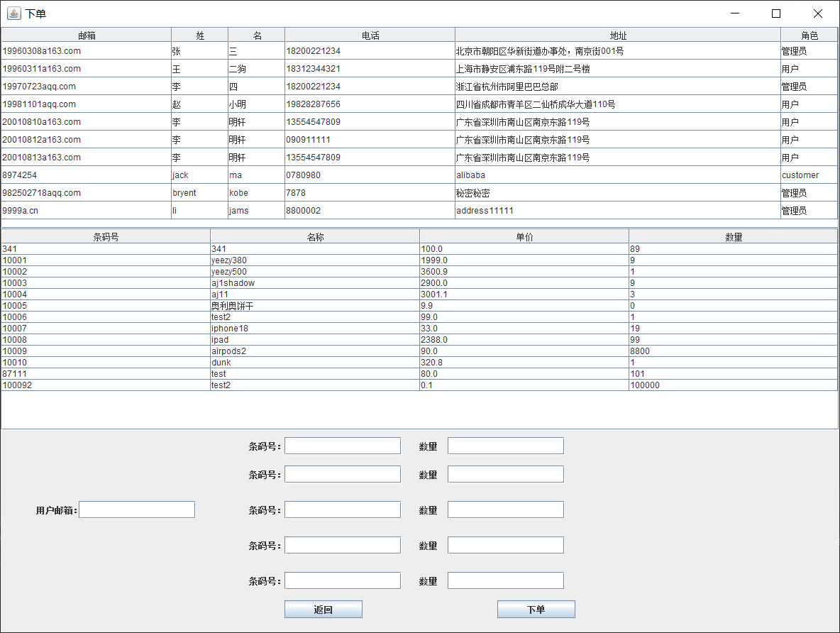This screenshot has width=840, height=633.
Task: Click the 下单 button
Action: pos(536,609)
